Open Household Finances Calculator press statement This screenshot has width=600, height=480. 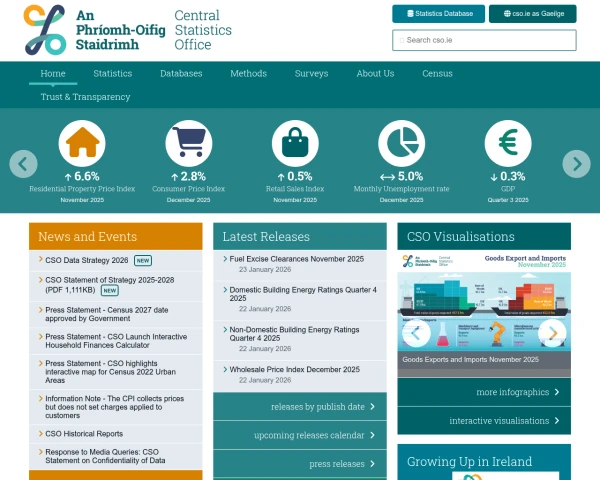[116, 341]
